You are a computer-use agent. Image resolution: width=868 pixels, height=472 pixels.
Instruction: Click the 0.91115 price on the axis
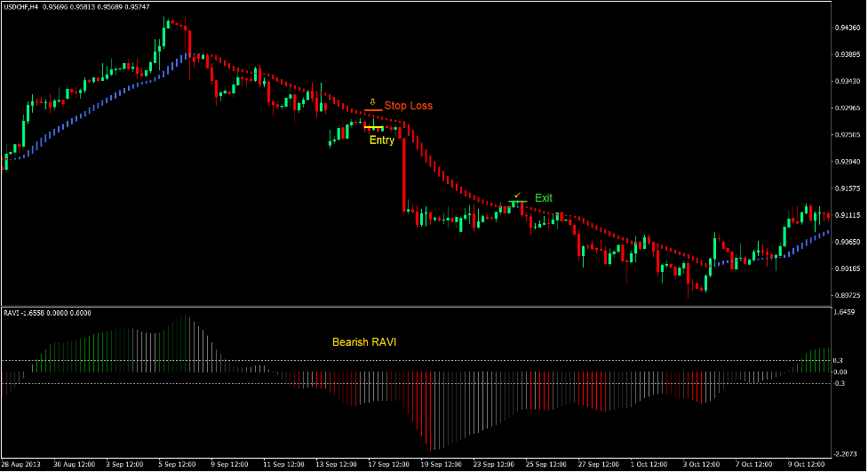(x=848, y=215)
